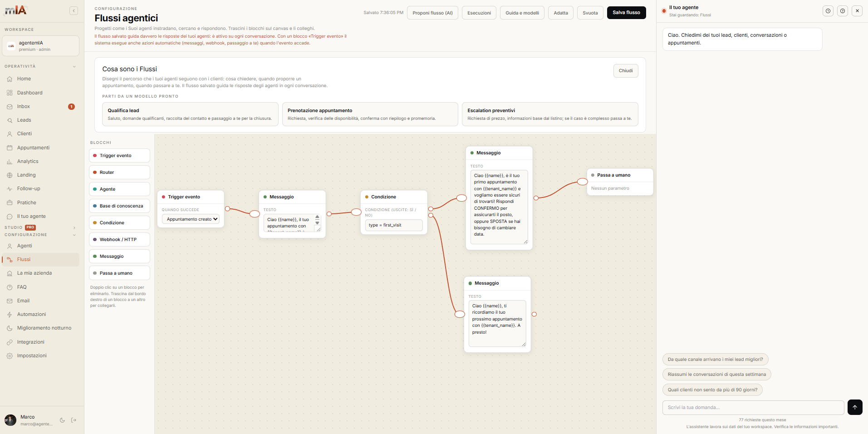The width and height of the screenshot is (868, 434).
Task: Click Marco's profile avatar
Action: [x=10, y=420]
